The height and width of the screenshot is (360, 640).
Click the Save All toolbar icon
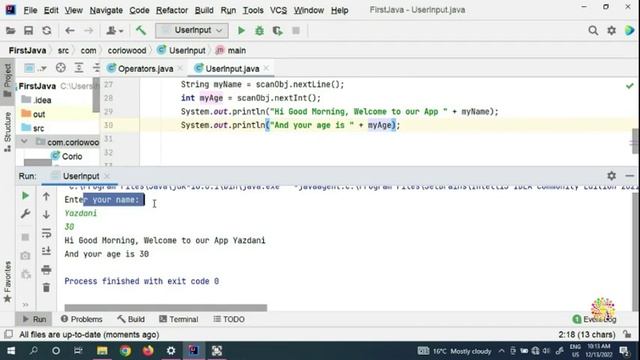[29, 31]
